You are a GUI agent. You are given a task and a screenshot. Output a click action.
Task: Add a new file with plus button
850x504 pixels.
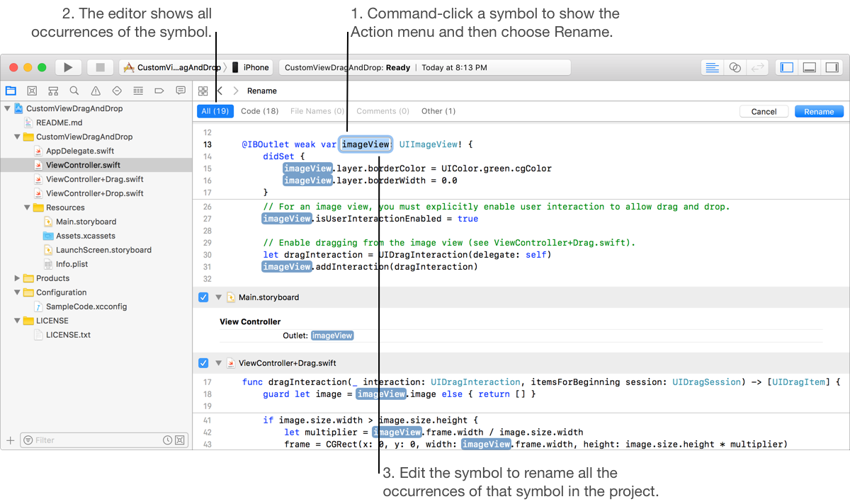tap(10, 440)
